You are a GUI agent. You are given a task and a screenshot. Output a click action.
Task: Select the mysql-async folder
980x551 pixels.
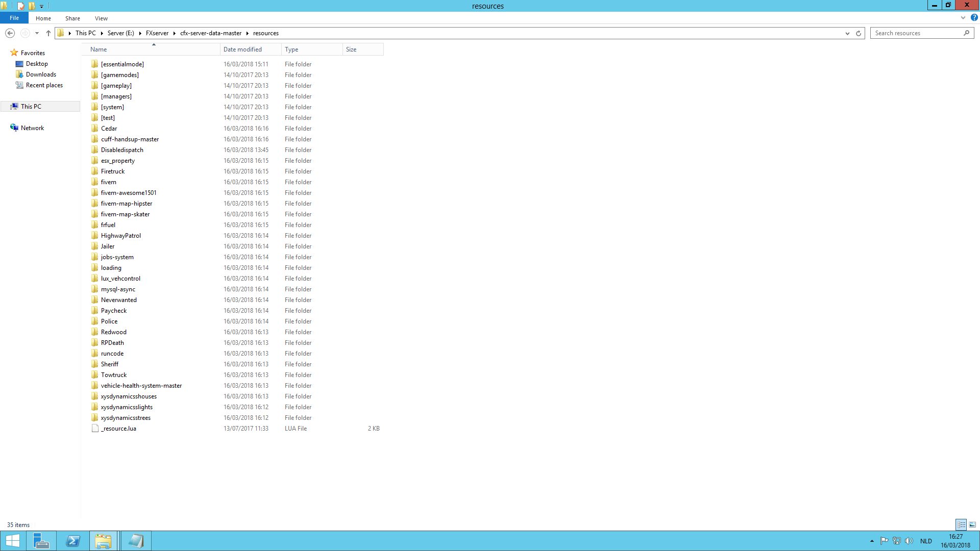118,289
